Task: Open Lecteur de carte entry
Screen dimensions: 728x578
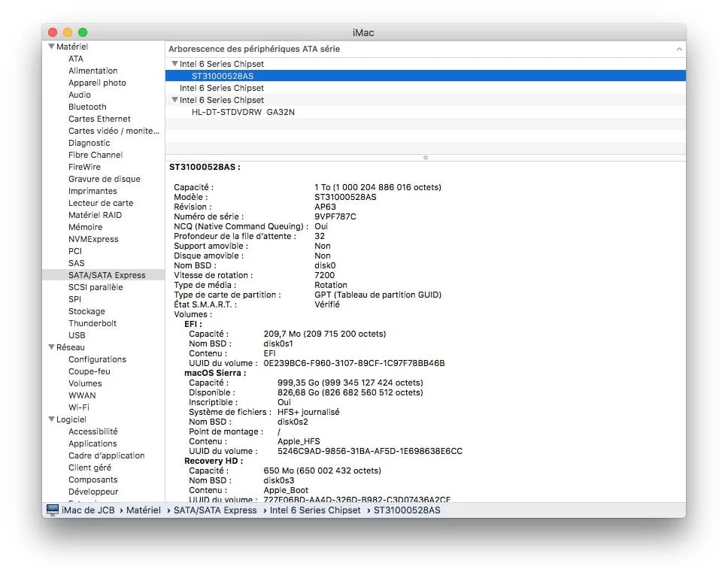Action: pos(101,203)
